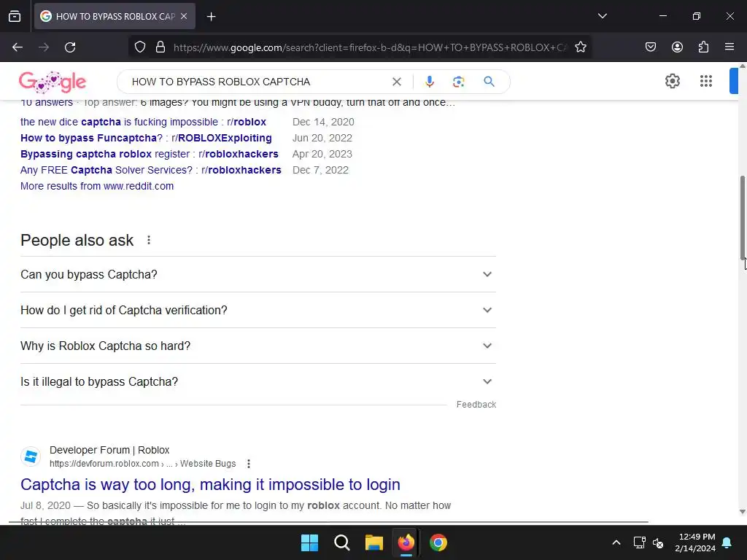Go back to previous page
Image resolution: width=747 pixels, height=560 pixels.
18,47
